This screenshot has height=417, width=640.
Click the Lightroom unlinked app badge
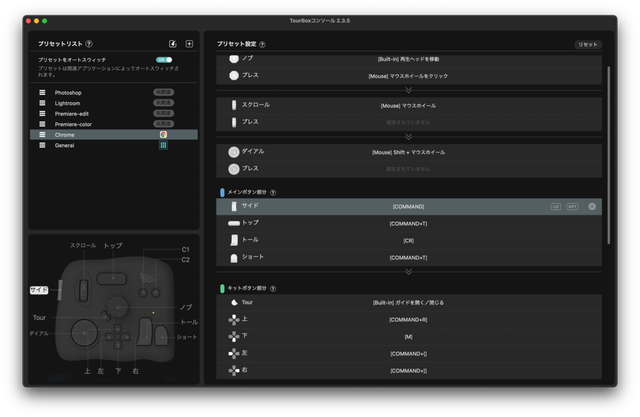(x=163, y=103)
